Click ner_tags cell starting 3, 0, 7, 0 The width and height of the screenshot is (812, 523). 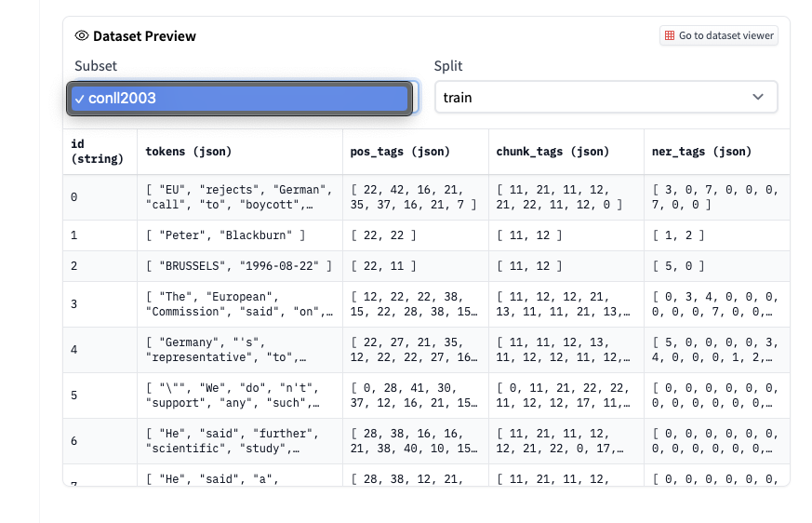click(x=717, y=197)
